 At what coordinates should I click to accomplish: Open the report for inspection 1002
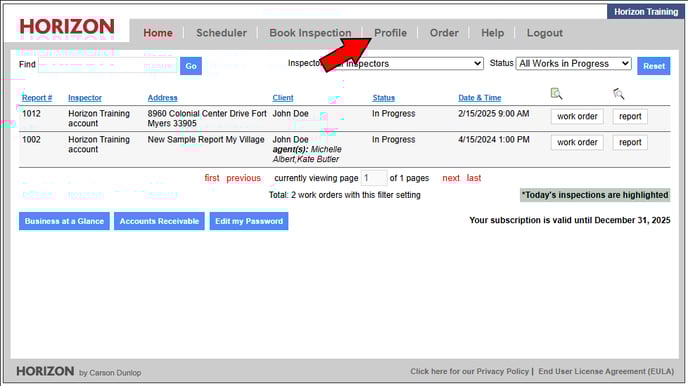coord(630,142)
